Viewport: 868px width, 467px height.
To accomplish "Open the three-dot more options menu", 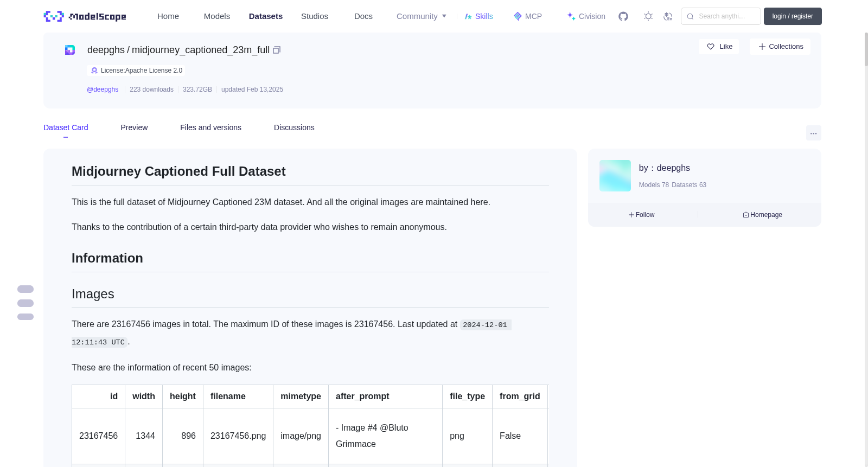I will pos(813,133).
